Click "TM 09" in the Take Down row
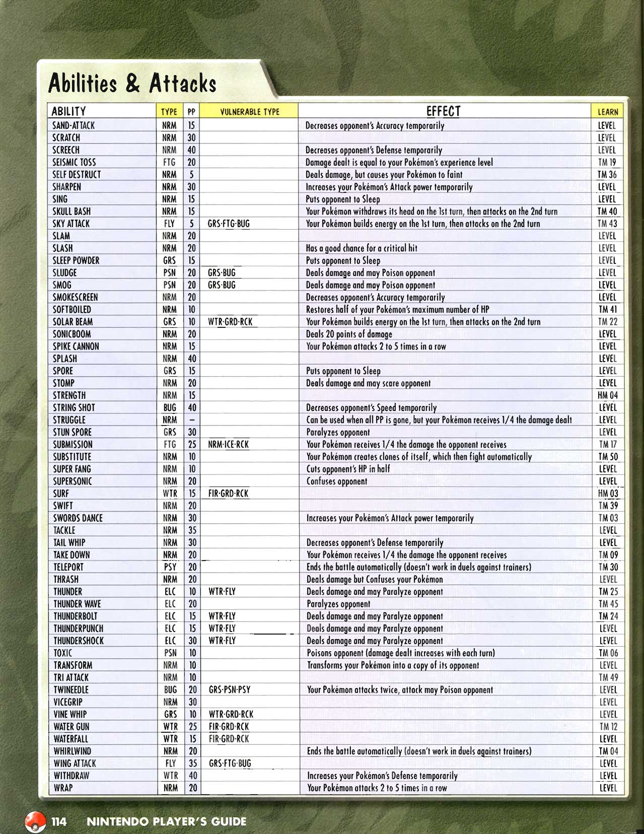The width and height of the screenshot is (644, 834). pyautogui.click(x=609, y=555)
